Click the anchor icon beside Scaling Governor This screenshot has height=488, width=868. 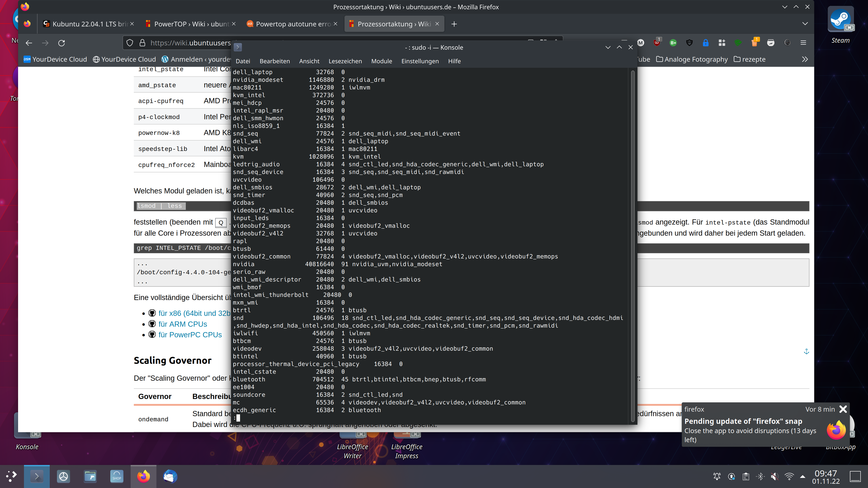tap(806, 351)
